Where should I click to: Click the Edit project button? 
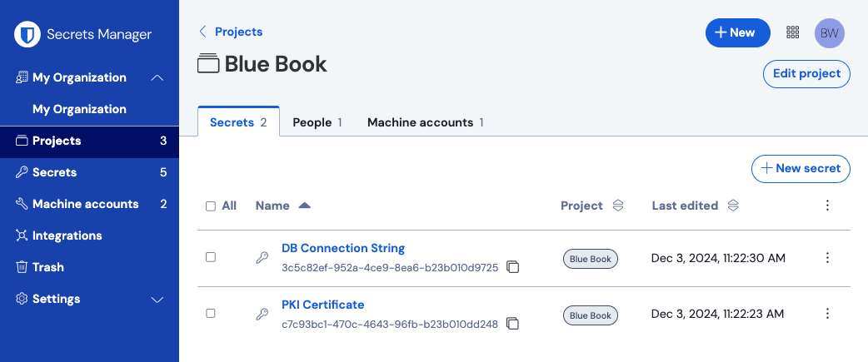tap(806, 73)
